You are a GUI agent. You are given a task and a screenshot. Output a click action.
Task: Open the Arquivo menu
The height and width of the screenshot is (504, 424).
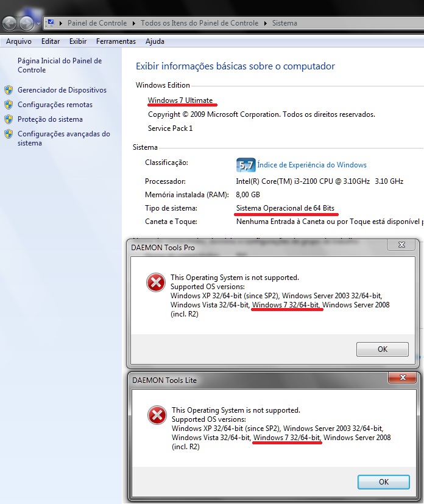pyautogui.click(x=18, y=41)
